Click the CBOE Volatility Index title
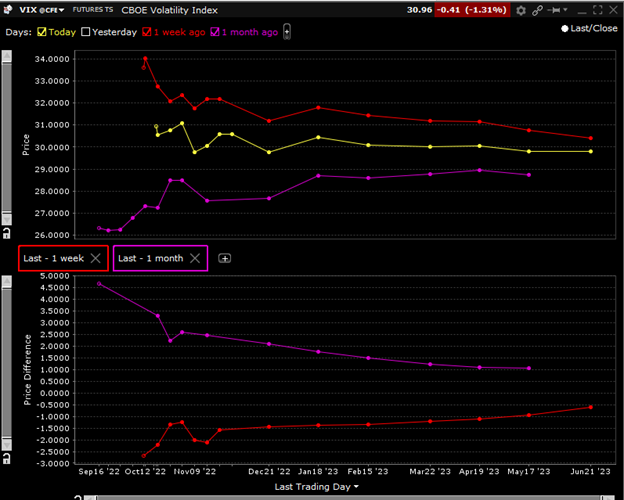 (x=170, y=10)
